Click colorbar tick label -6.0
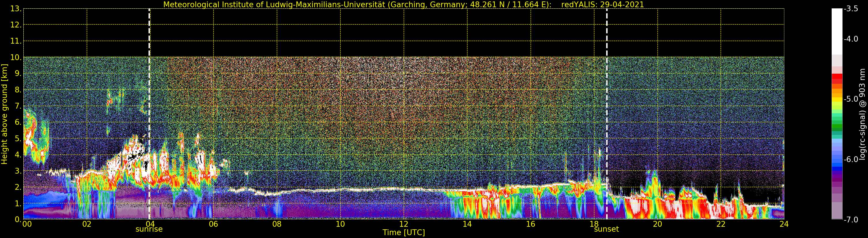Image resolution: width=868 pixels, height=238 pixels. coord(851,159)
